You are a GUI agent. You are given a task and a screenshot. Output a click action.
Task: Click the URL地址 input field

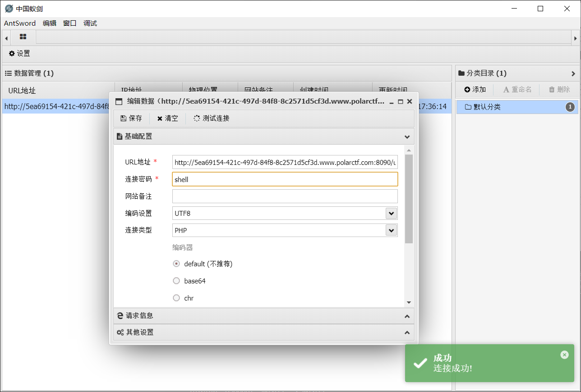click(285, 162)
